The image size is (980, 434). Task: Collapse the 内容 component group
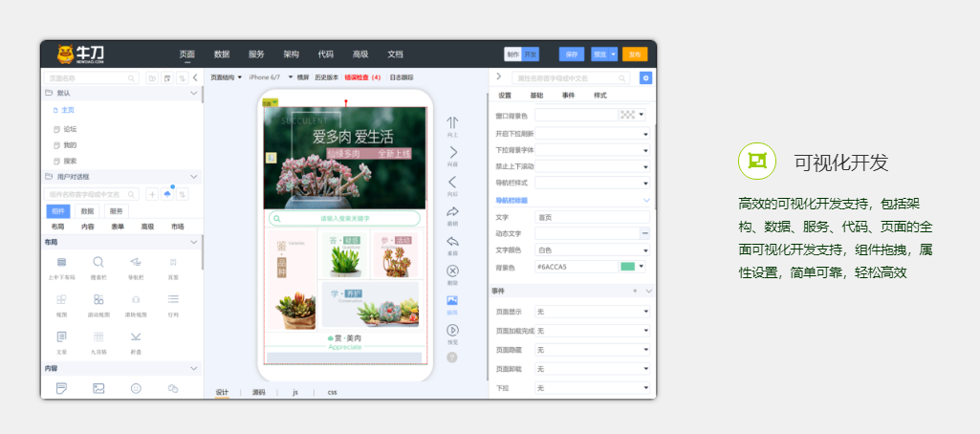[194, 368]
